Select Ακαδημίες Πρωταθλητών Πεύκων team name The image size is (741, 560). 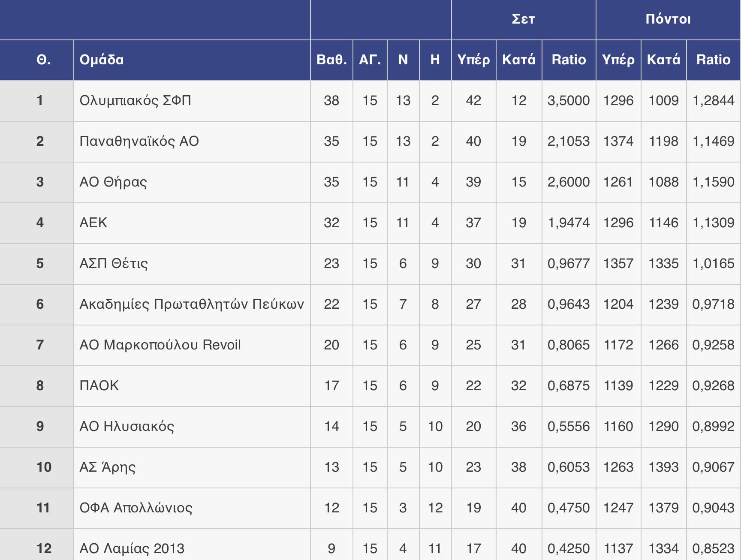[192, 304]
